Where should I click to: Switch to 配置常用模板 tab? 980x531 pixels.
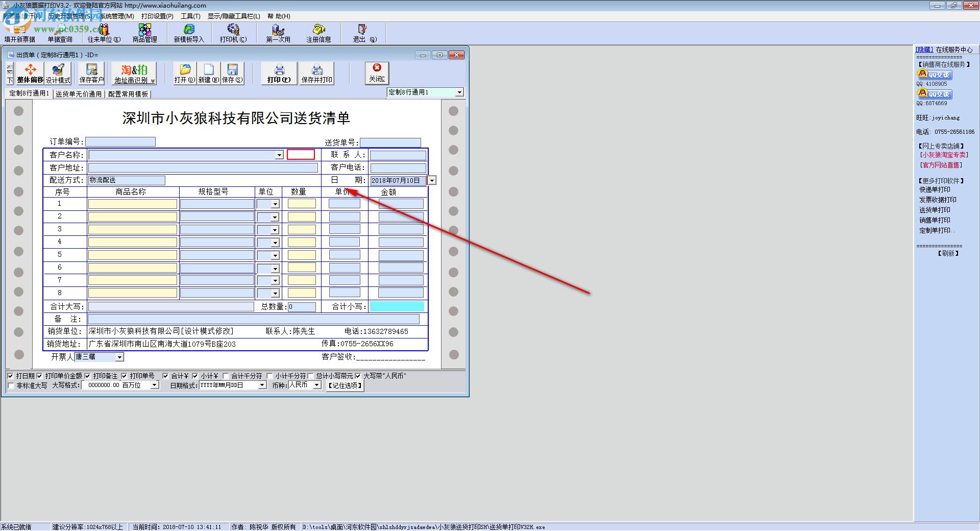[128, 94]
